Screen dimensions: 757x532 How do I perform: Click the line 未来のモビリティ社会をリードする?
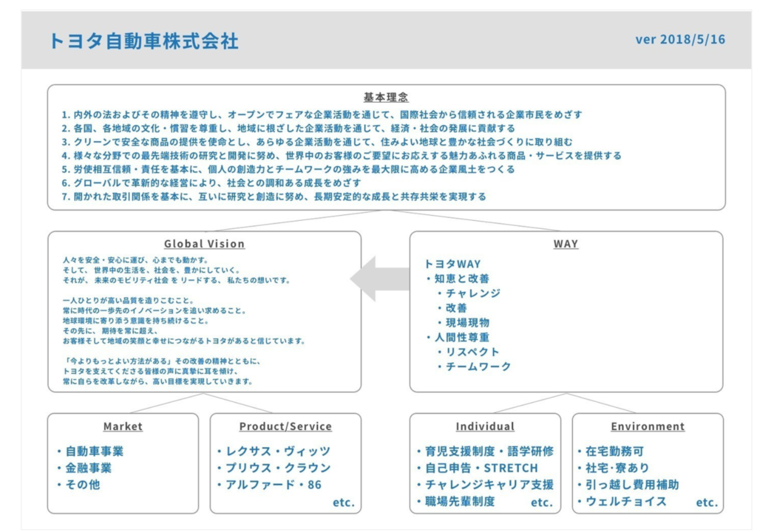point(176,280)
